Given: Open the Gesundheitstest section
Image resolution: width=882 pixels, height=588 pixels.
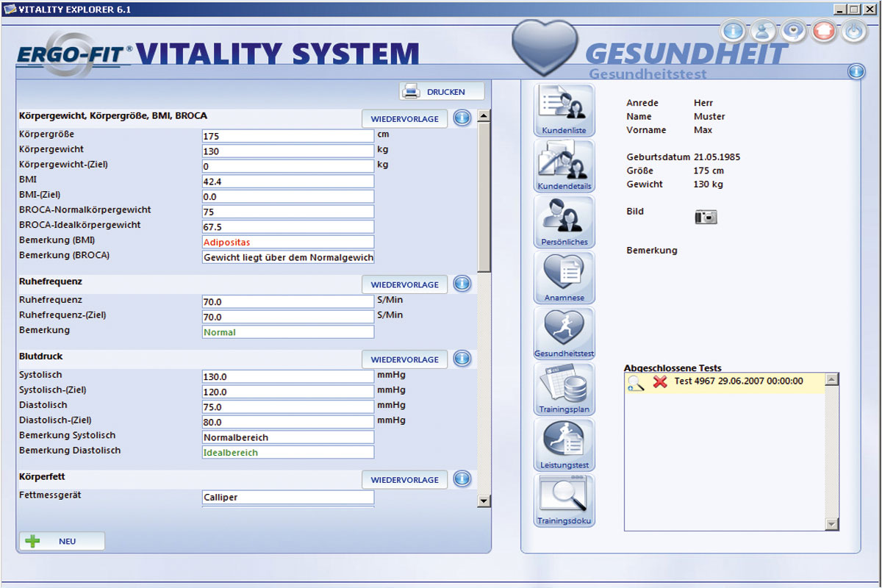Looking at the screenshot, I should [564, 334].
